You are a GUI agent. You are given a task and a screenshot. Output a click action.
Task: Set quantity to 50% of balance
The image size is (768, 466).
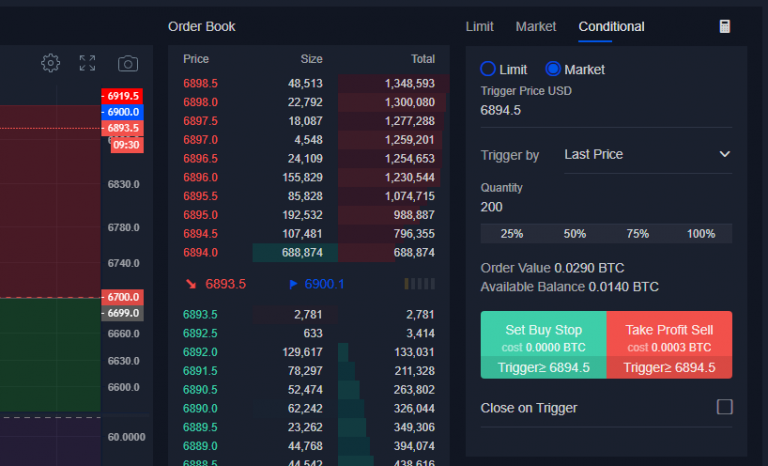pyautogui.click(x=575, y=234)
